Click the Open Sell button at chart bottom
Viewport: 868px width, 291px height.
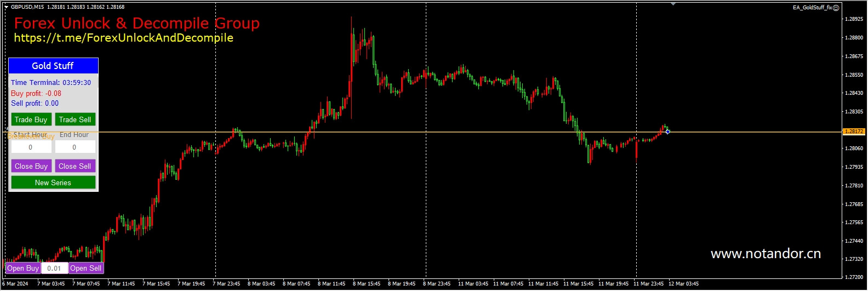tap(86, 268)
